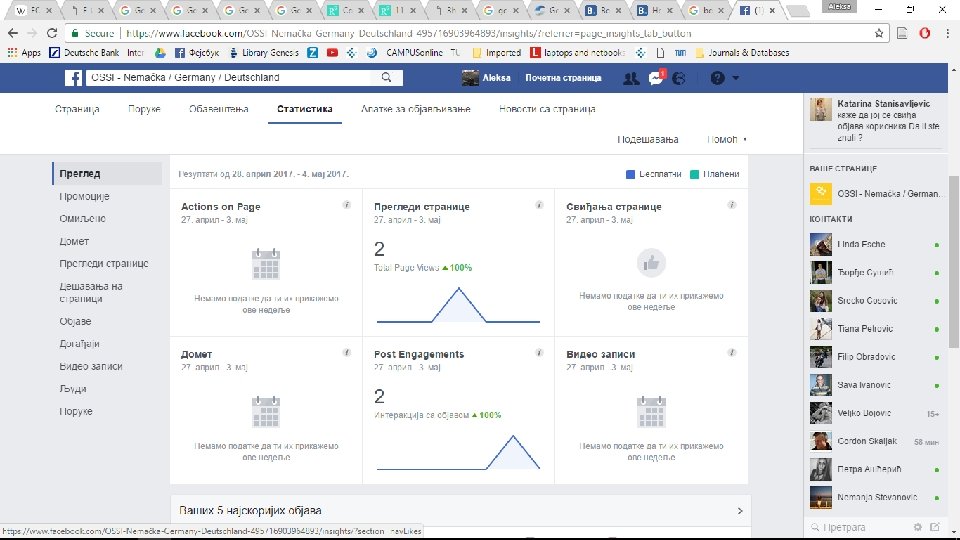960x540 pixels.
Task: Click the Facebook logo icon
Action: [73, 78]
